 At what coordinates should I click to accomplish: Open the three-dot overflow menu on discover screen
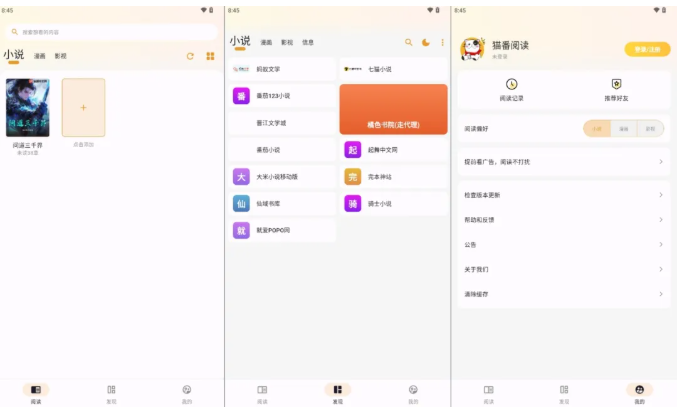click(442, 42)
